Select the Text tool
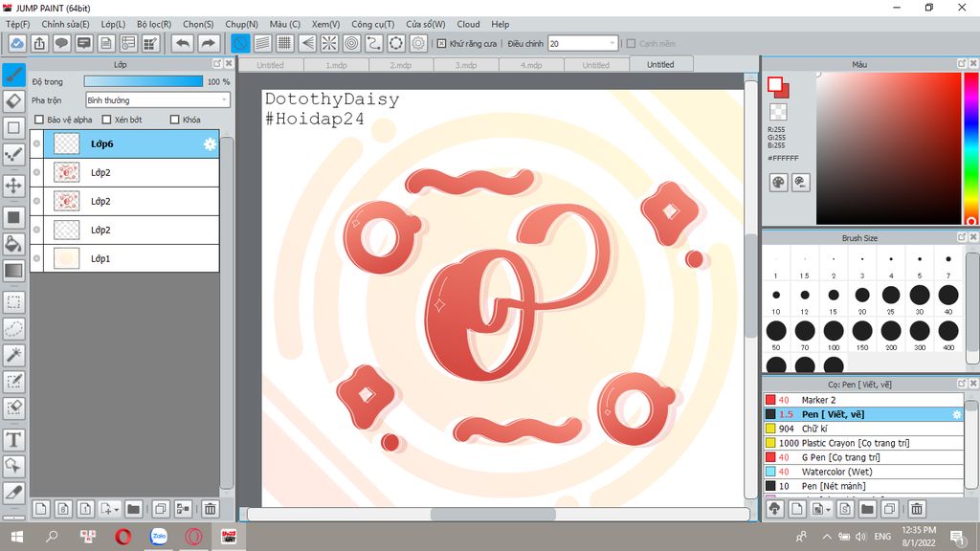The image size is (980, 551). (13, 440)
